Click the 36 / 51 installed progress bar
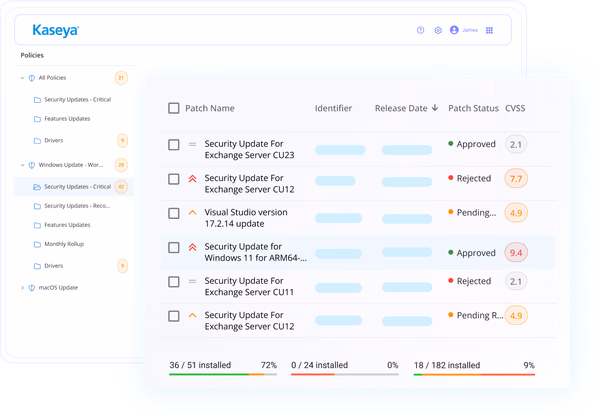The width and height of the screenshot is (600, 414). pos(223,374)
